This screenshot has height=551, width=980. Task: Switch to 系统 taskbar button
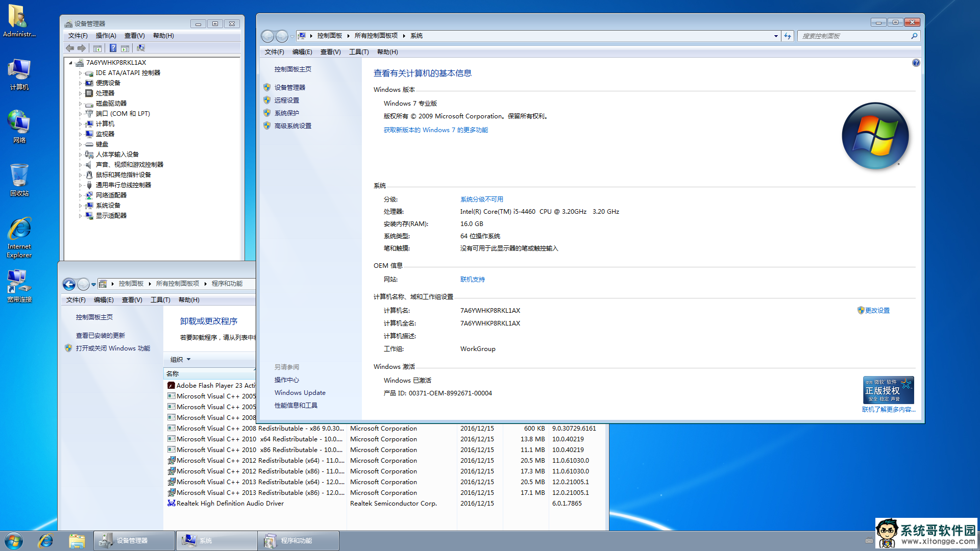coord(216,541)
